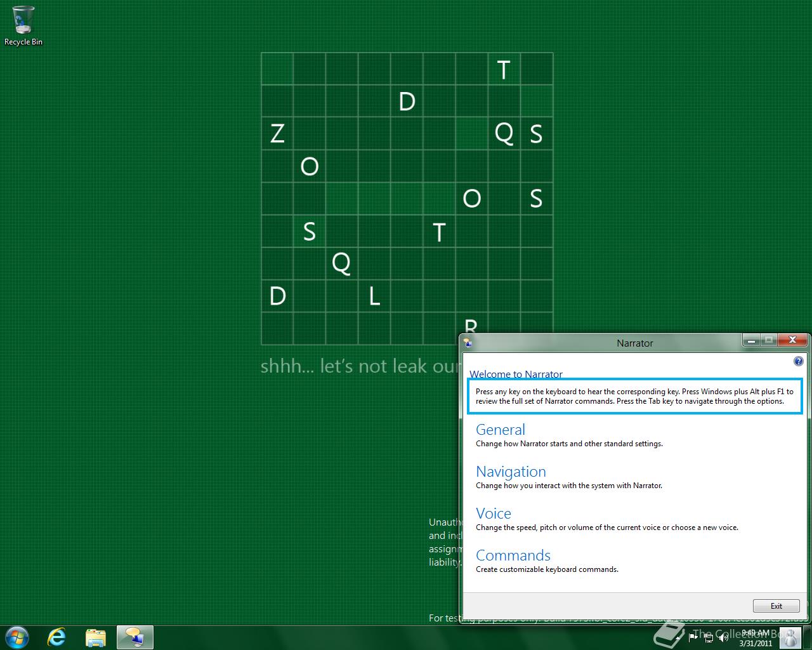The image size is (812, 650).
Task: Select the Narrator taskbar button
Action: point(135,637)
